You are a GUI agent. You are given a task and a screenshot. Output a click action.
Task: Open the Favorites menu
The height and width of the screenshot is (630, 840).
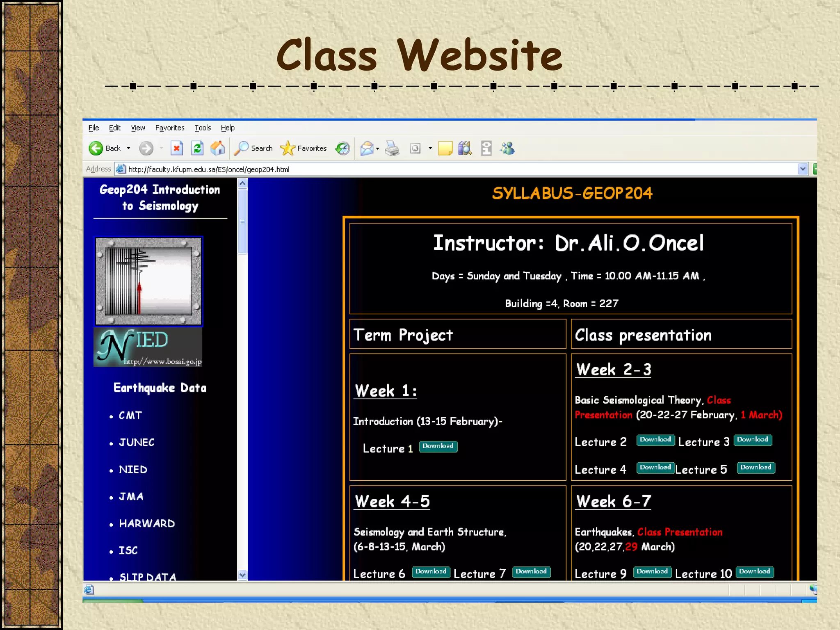pos(170,128)
